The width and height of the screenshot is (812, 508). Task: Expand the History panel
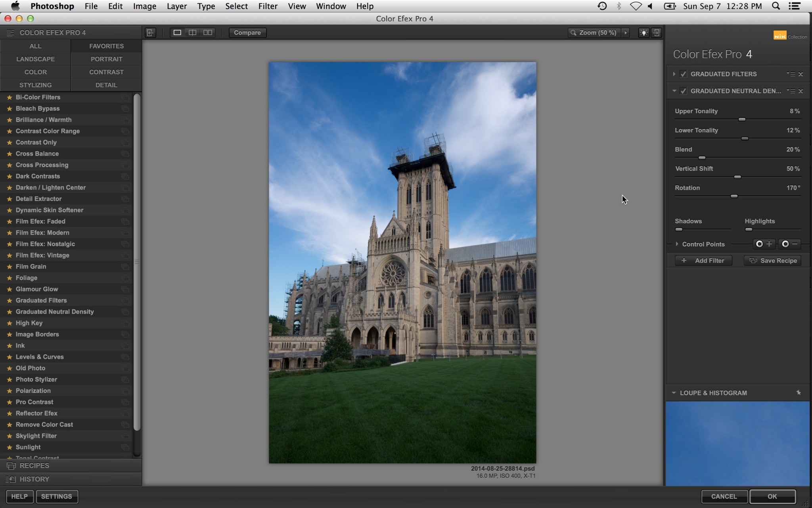[x=71, y=479]
